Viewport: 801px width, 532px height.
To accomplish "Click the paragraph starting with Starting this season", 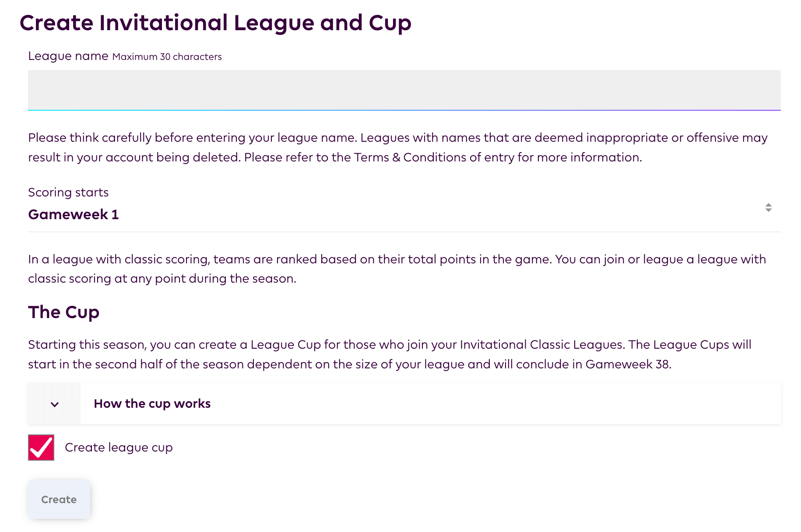I will coord(390,354).
